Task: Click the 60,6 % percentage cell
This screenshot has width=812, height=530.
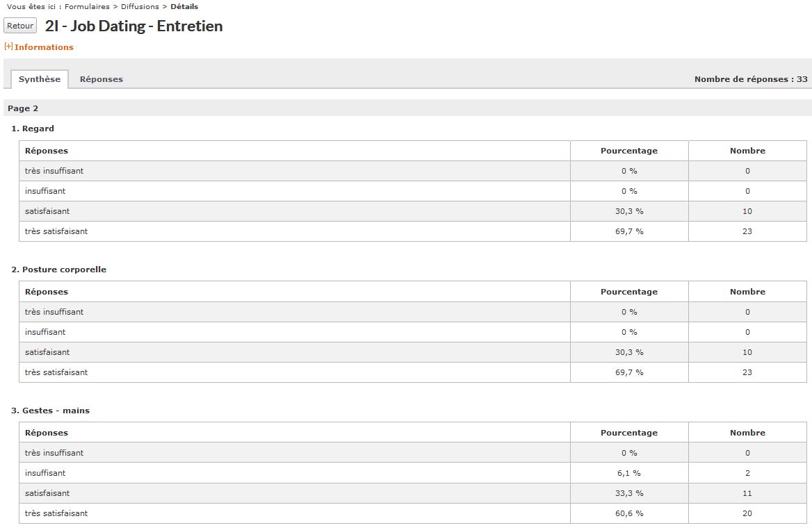Action: click(629, 513)
